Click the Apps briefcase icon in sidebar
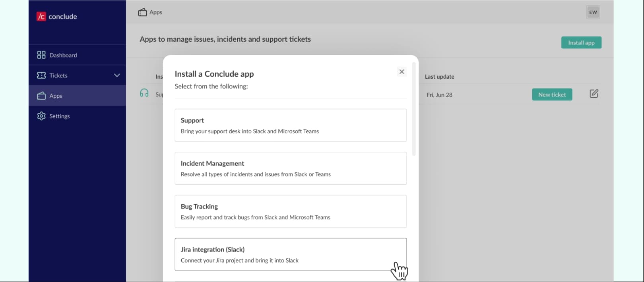 [x=41, y=96]
